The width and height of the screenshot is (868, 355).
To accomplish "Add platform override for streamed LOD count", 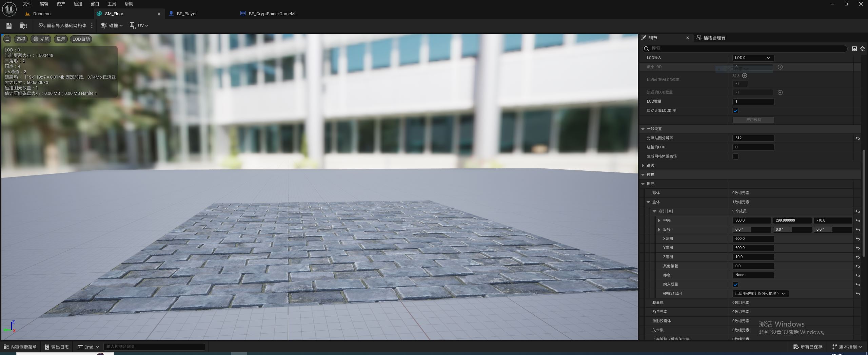I will coord(780,92).
